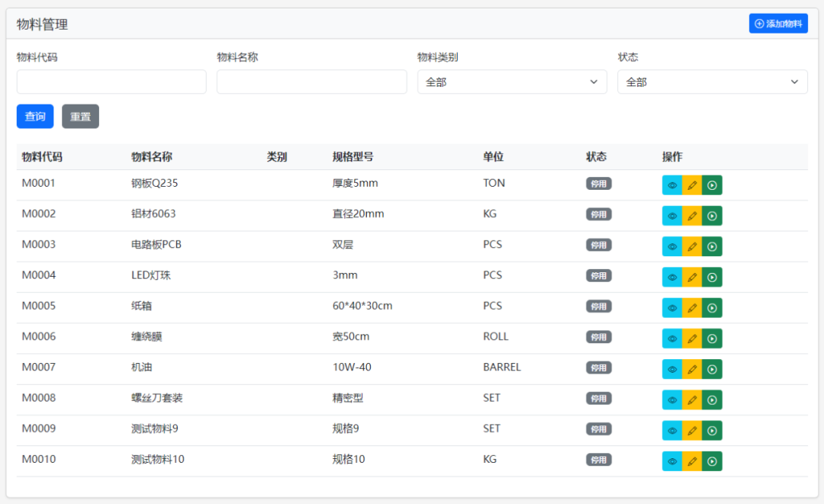The height and width of the screenshot is (504, 824).
Task: View LED灯珠 details via eye icon
Action: point(672,277)
